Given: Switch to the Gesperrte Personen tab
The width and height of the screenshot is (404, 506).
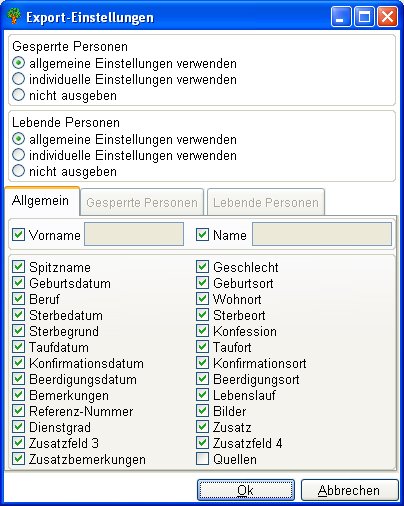Looking at the screenshot, I should 142,202.
